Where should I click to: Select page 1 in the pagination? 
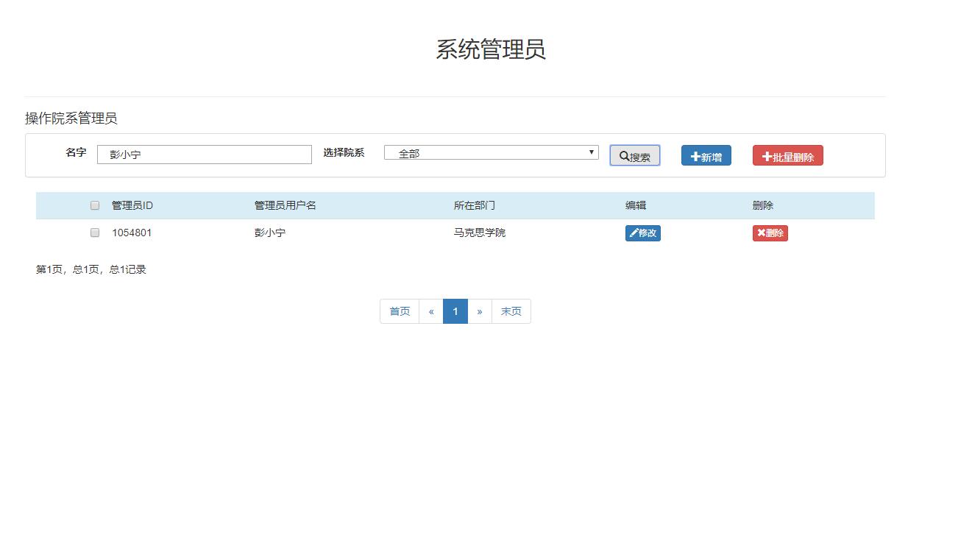(x=455, y=311)
